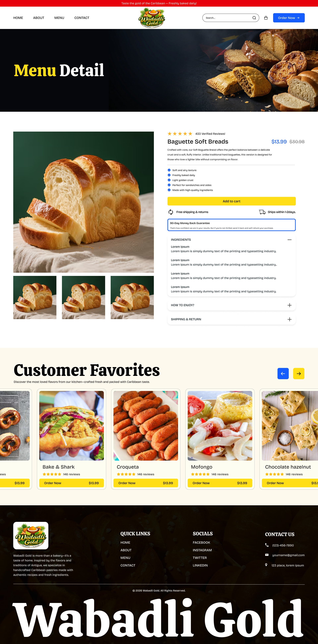Click the magnifier icon in search bar

(254, 18)
